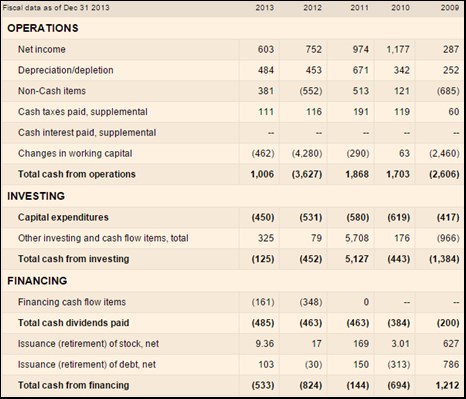Click the Capital expenditures row label

[x=63, y=217]
